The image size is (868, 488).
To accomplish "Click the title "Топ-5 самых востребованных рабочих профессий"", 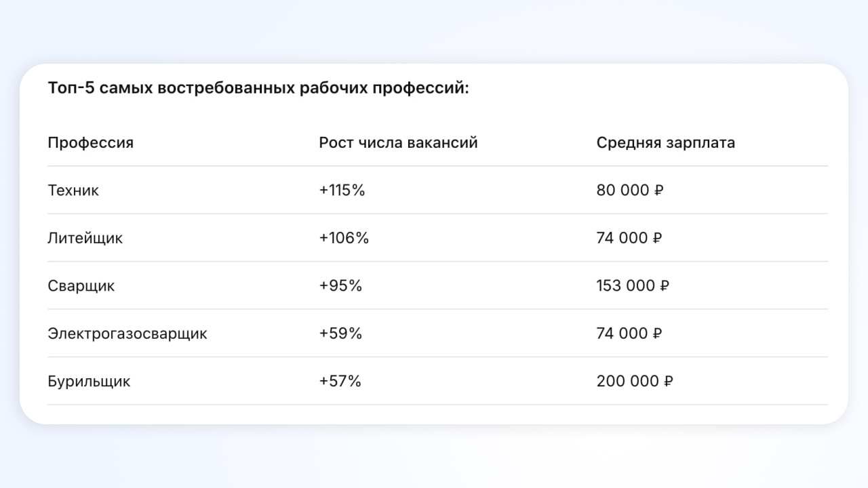I will [x=258, y=89].
